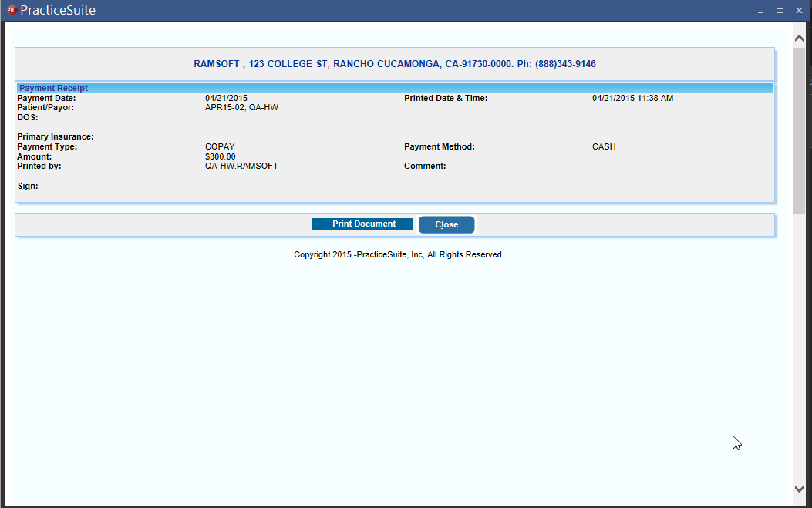
Task: Select the Payment Receipt header bar
Action: point(53,88)
